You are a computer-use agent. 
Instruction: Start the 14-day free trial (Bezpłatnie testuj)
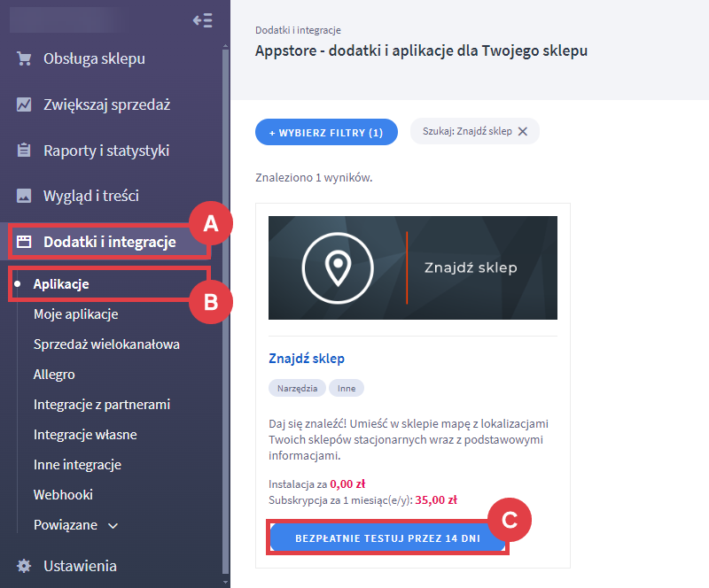click(387, 538)
